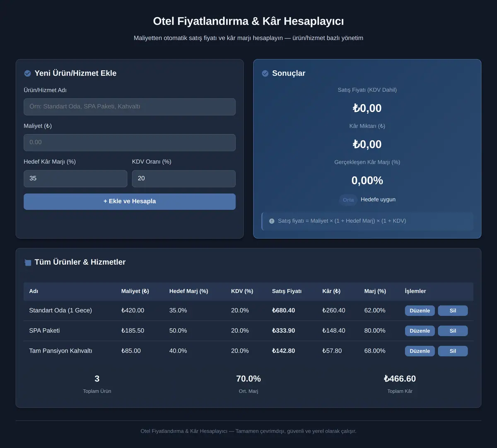Screen dimensions: 497x448
Task: Edit the SPA Paketi row
Action: point(420,331)
